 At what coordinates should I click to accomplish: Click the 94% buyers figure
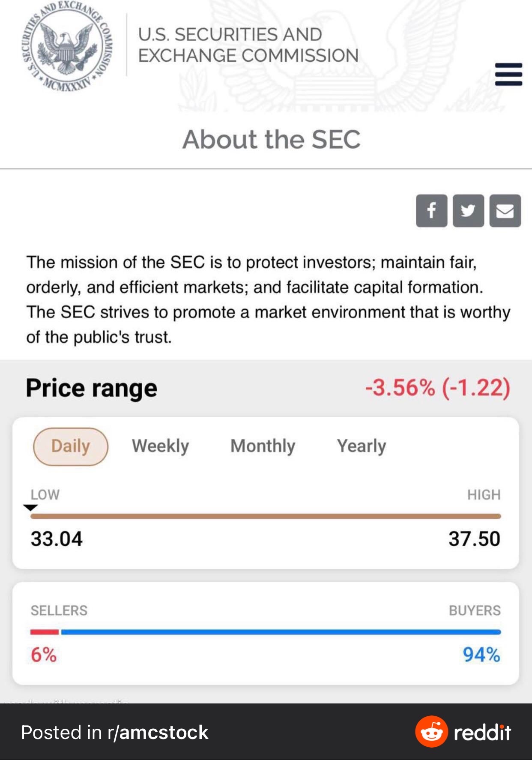[x=481, y=655]
